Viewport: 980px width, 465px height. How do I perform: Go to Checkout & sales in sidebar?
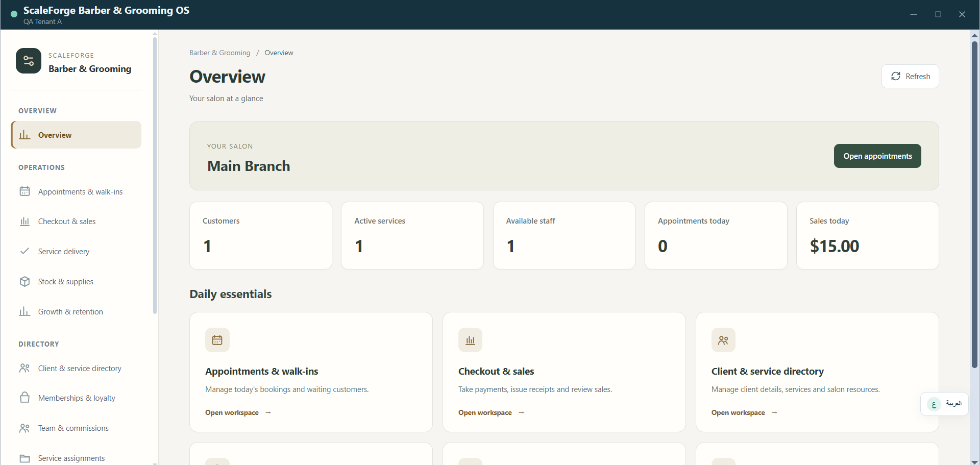click(76, 222)
